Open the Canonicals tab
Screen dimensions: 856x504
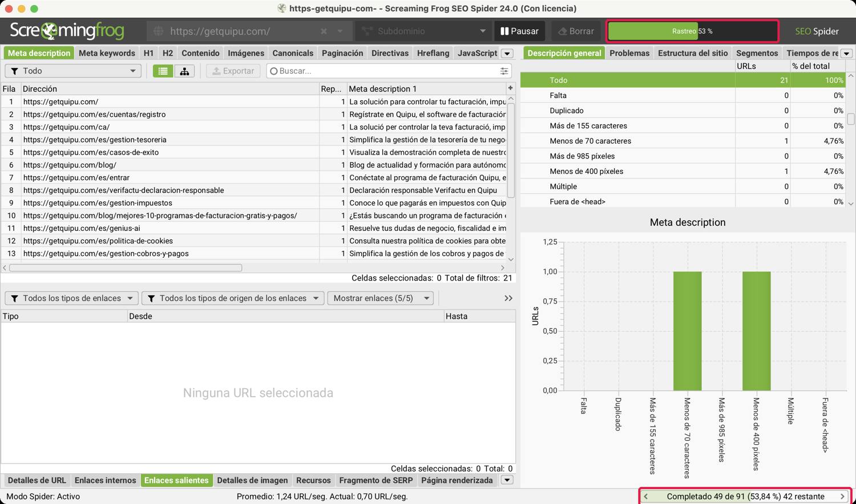[293, 53]
